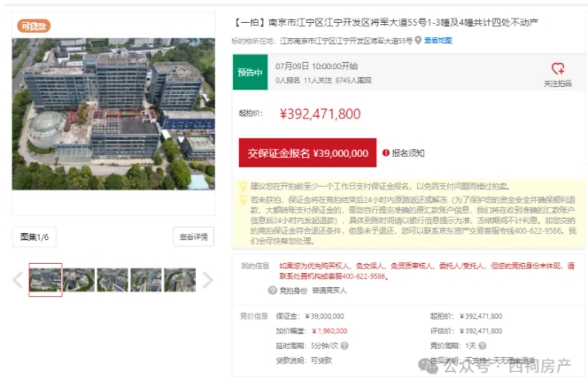The image size is (588, 388).
Task: Click the heart icon to follow this auction
Action: (x=557, y=68)
